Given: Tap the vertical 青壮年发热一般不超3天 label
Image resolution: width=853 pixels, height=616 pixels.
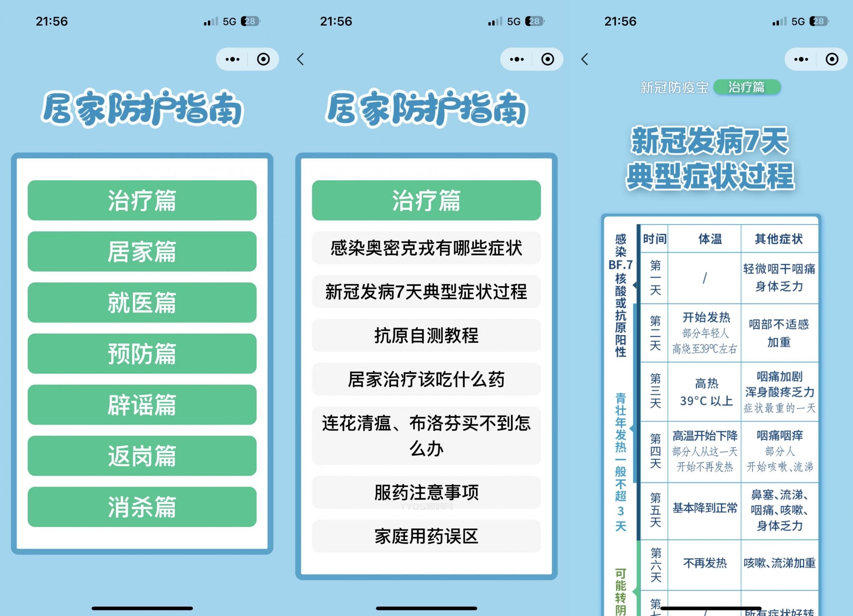Looking at the screenshot, I should pyautogui.click(x=620, y=462).
